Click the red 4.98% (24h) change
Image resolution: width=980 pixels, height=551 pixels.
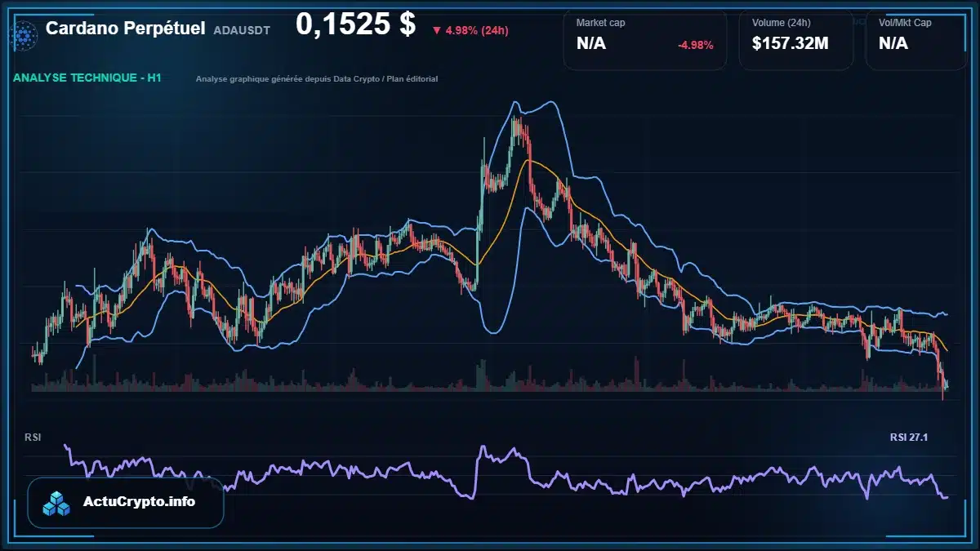[x=470, y=30]
